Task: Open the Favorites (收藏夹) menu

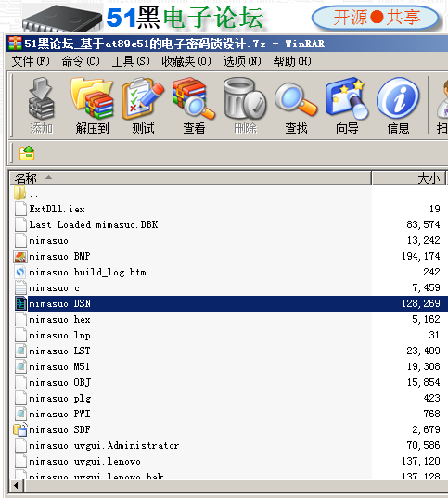Action: pyautogui.click(x=186, y=61)
